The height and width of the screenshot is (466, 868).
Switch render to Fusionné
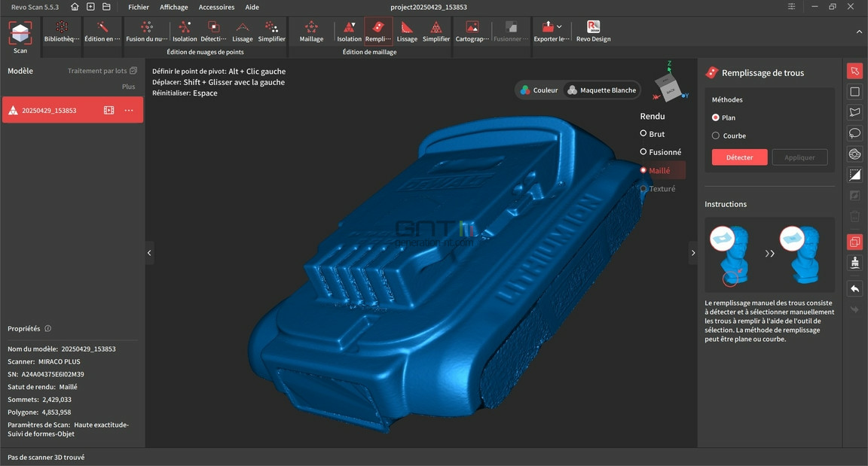tap(660, 152)
